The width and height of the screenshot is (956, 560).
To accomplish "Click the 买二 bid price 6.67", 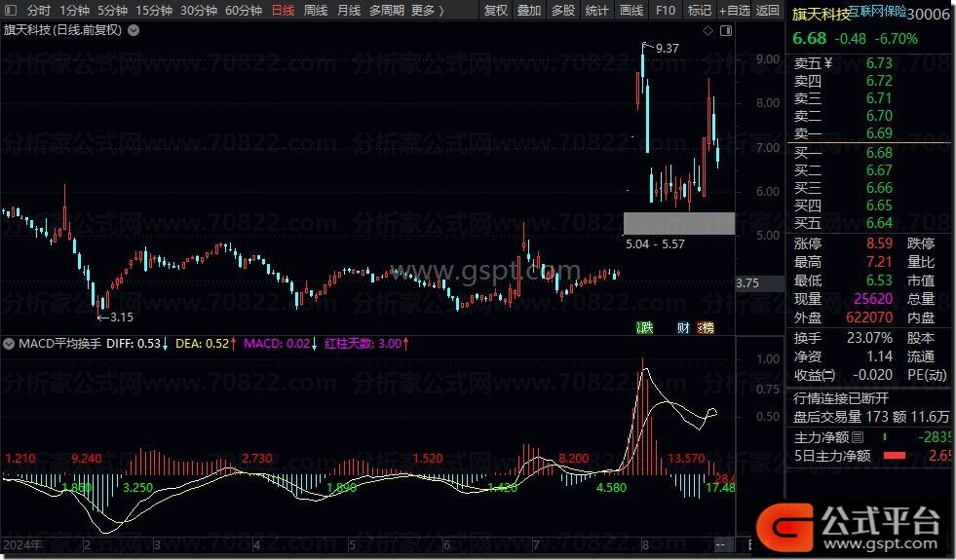I will point(879,170).
